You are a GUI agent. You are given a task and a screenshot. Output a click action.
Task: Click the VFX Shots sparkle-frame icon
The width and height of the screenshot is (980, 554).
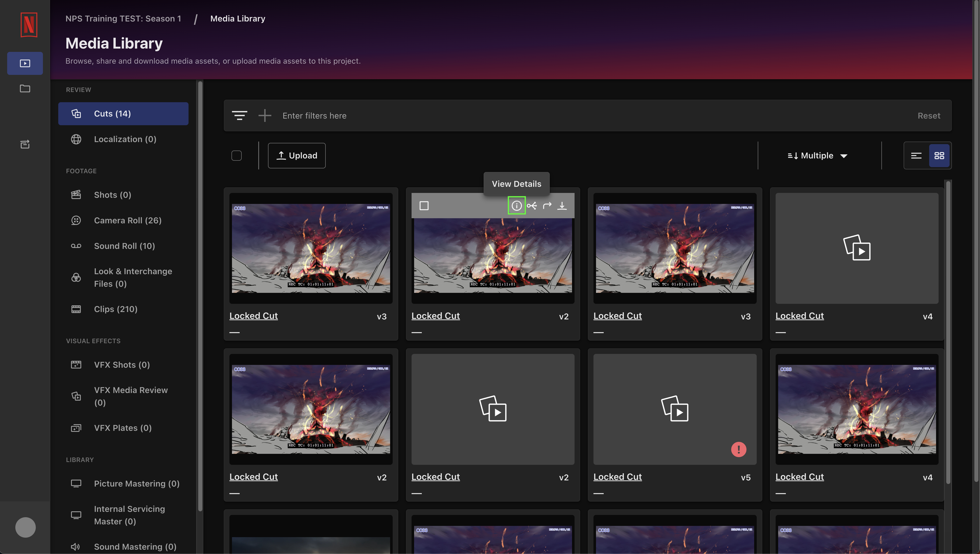point(76,364)
